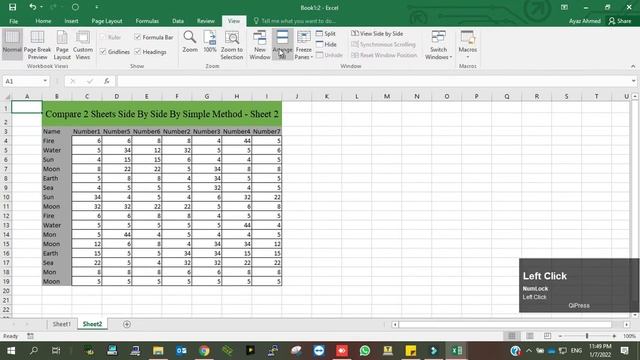Click the 'Number7' header cell
This screenshot has width=640, height=360.
tap(267, 131)
